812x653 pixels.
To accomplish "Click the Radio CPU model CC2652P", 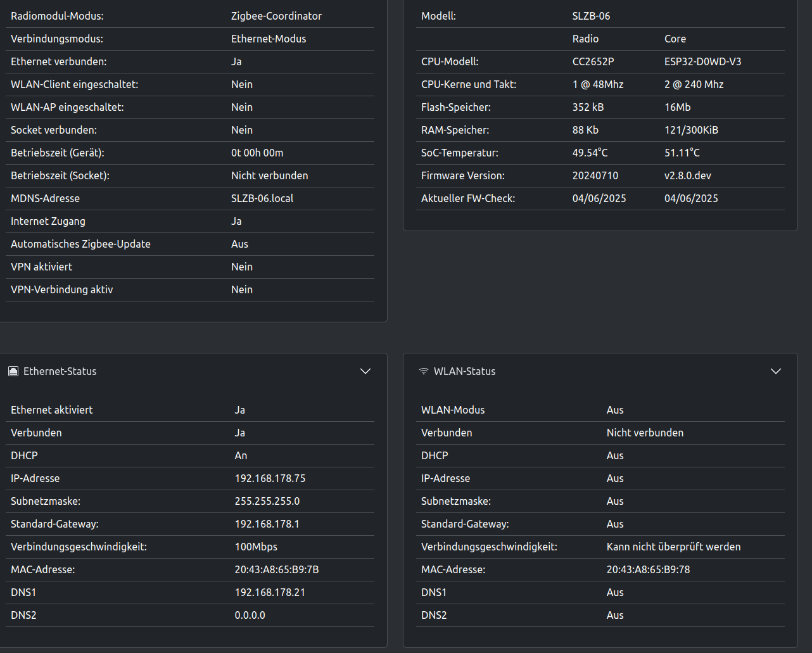I will 593,61.
